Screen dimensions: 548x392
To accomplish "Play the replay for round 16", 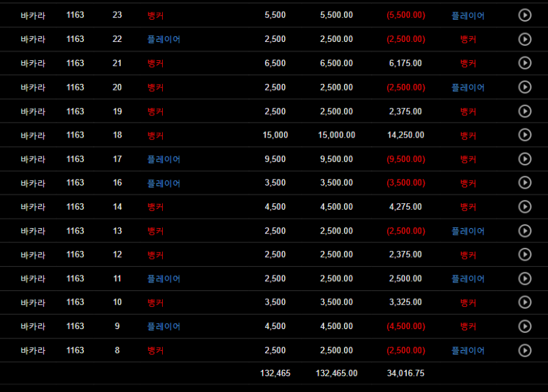I will coord(524,182).
